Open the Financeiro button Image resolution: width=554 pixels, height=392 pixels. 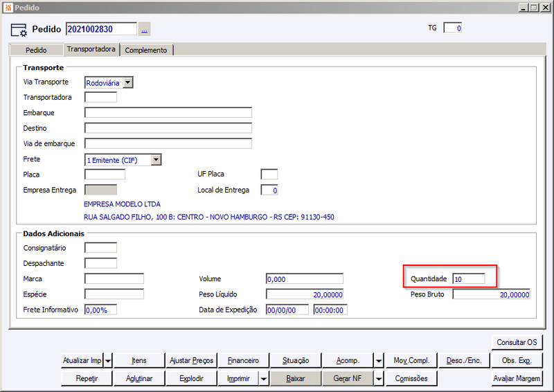click(x=244, y=361)
